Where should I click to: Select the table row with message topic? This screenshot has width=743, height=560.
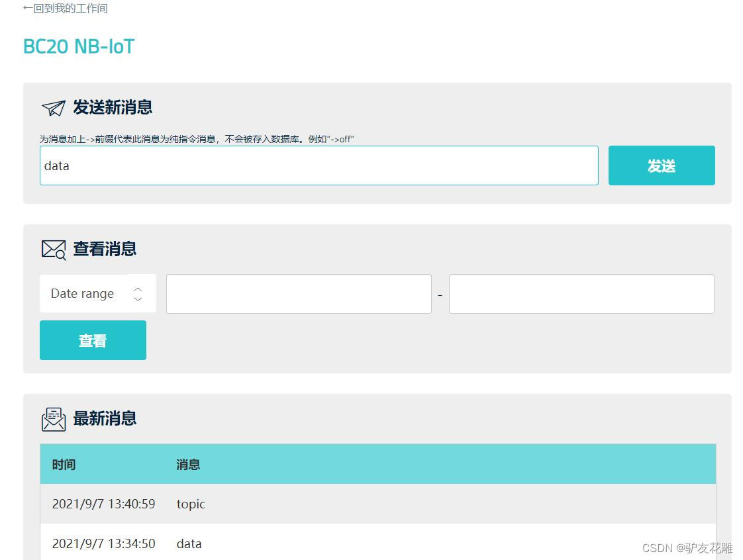tap(377, 504)
